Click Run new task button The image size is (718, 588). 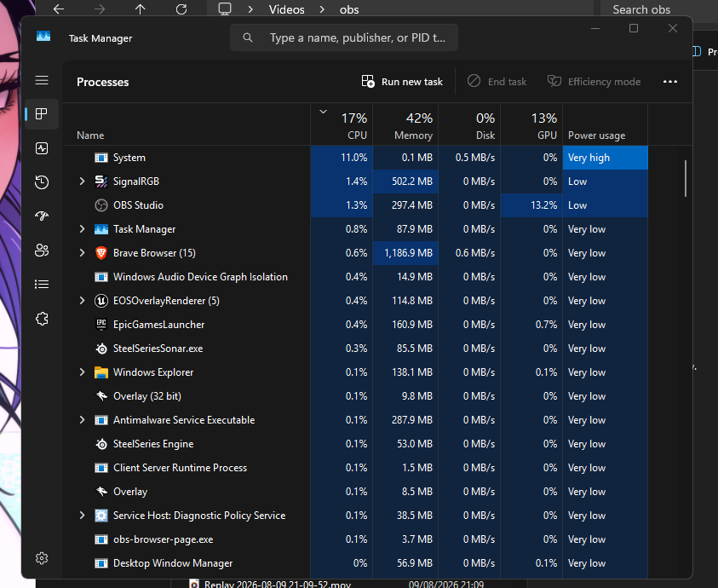[x=402, y=82]
